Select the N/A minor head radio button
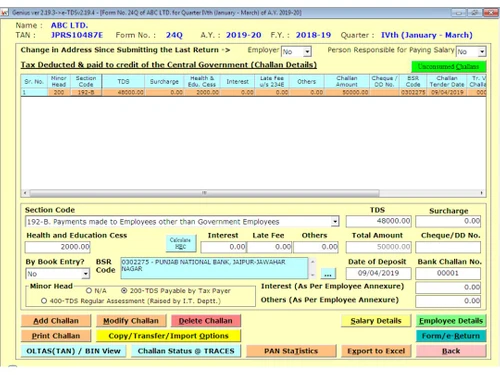This screenshot has height=375, width=500. pyautogui.click(x=89, y=291)
